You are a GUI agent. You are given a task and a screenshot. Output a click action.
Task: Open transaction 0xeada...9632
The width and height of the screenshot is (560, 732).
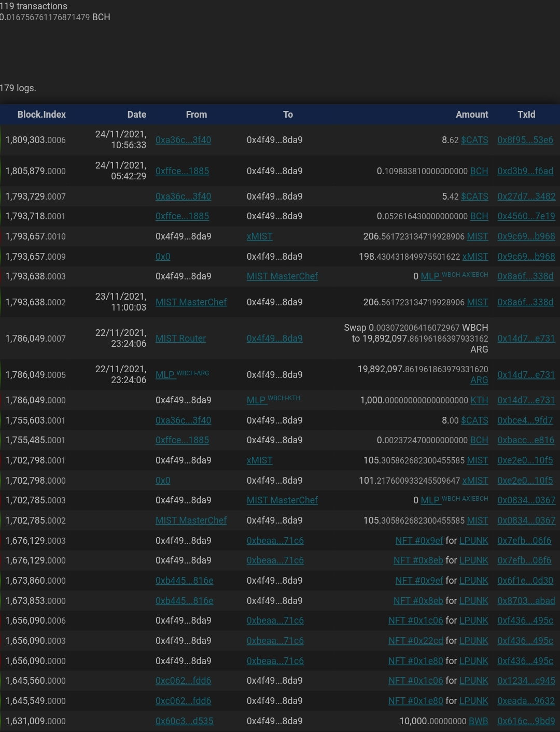pyautogui.click(x=526, y=701)
